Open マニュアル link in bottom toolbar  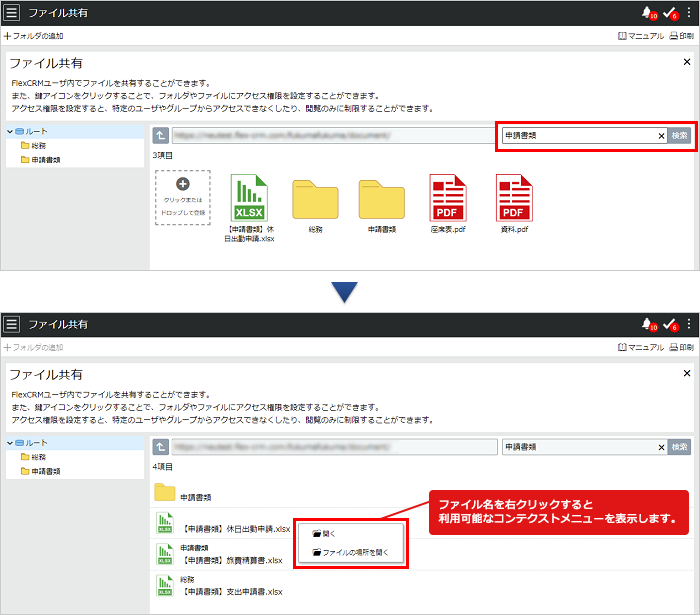click(641, 347)
